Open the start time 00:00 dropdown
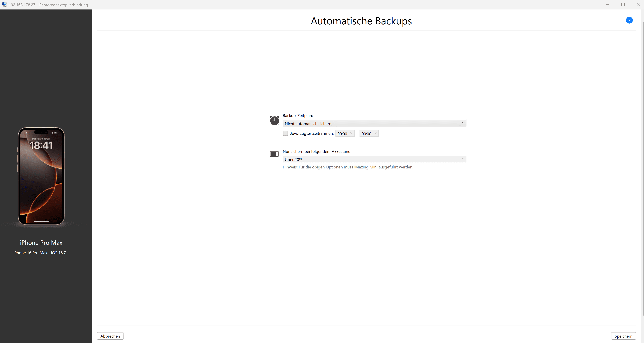The height and width of the screenshot is (343, 644). [345, 134]
